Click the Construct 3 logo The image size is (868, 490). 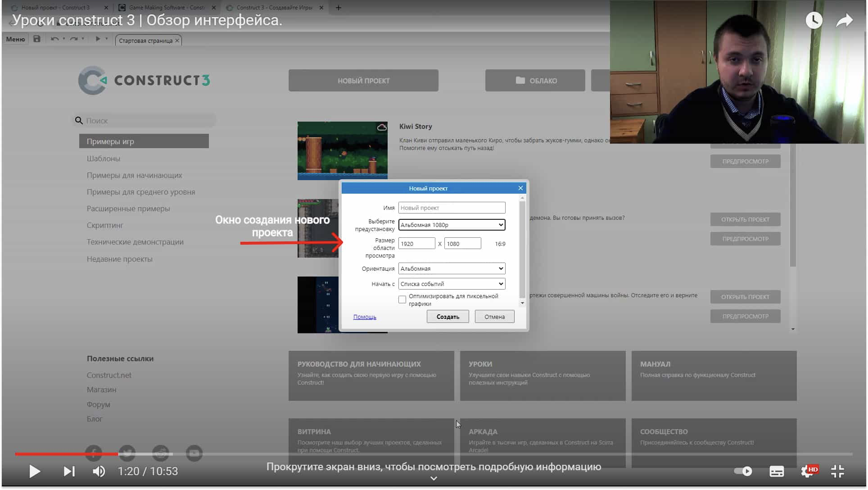coord(144,81)
